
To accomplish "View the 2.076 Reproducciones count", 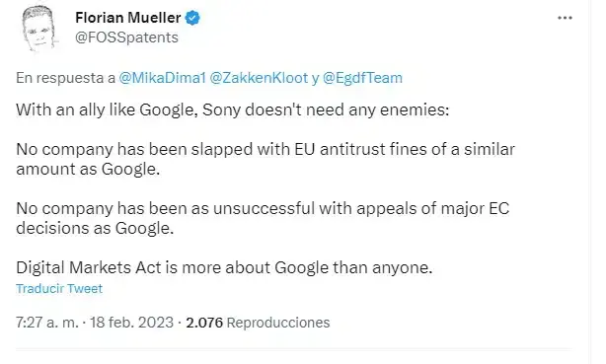I will 258,323.
